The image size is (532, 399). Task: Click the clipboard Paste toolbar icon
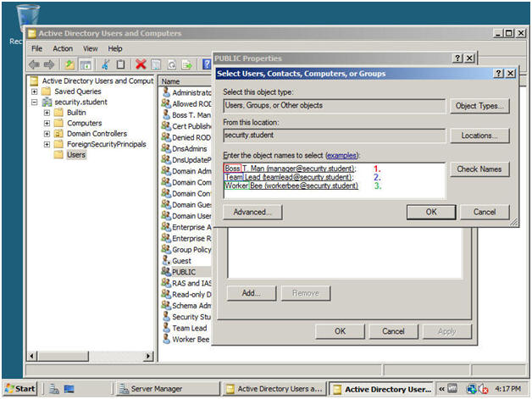click(x=120, y=64)
